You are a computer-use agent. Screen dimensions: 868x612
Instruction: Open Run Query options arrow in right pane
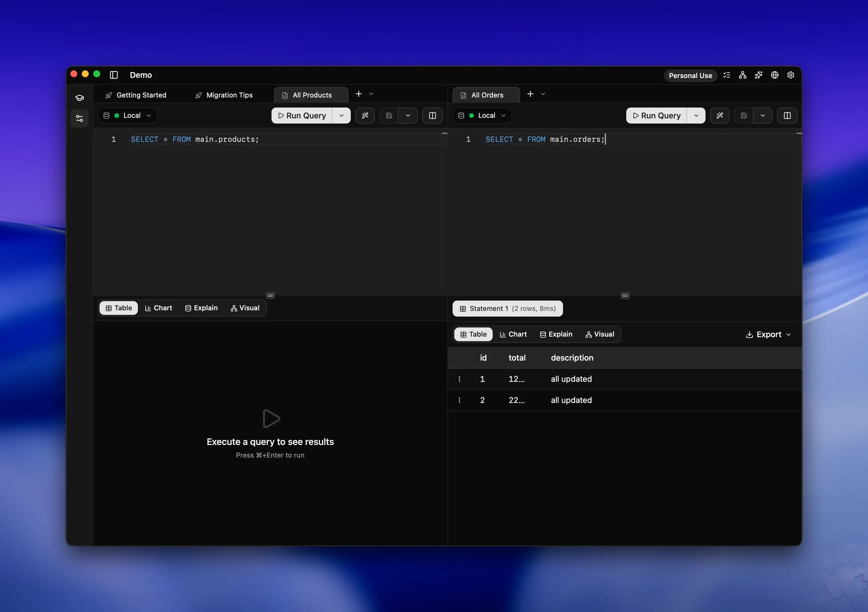(x=696, y=116)
